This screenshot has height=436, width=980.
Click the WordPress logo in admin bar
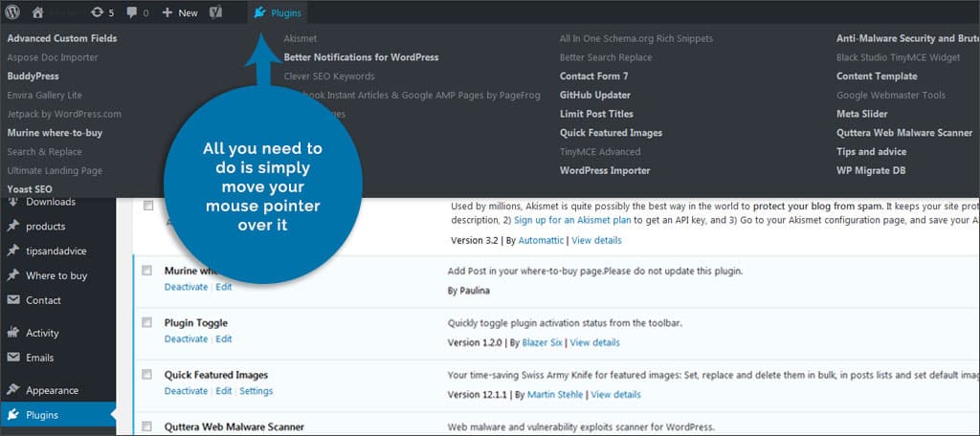[x=12, y=11]
